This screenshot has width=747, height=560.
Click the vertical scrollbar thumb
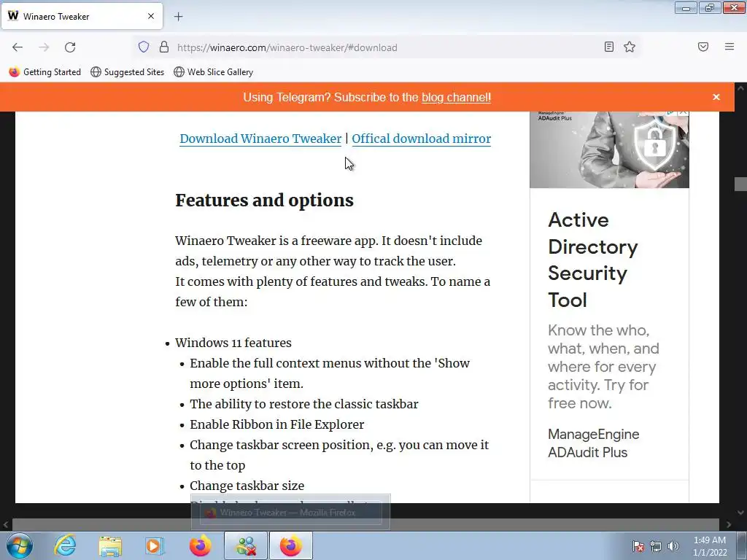click(x=740, y=184)
